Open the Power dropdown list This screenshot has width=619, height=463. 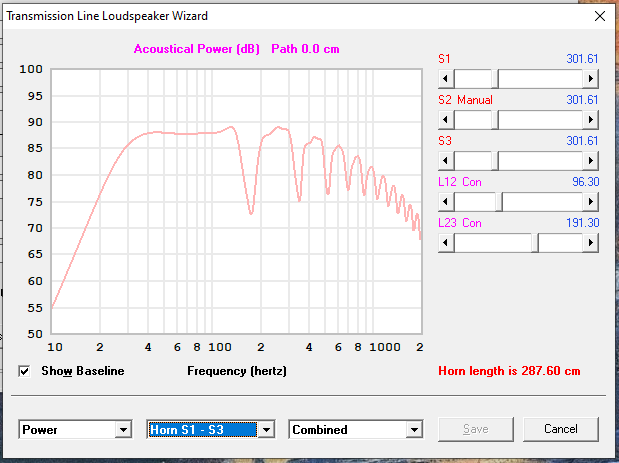coord(123,429)
